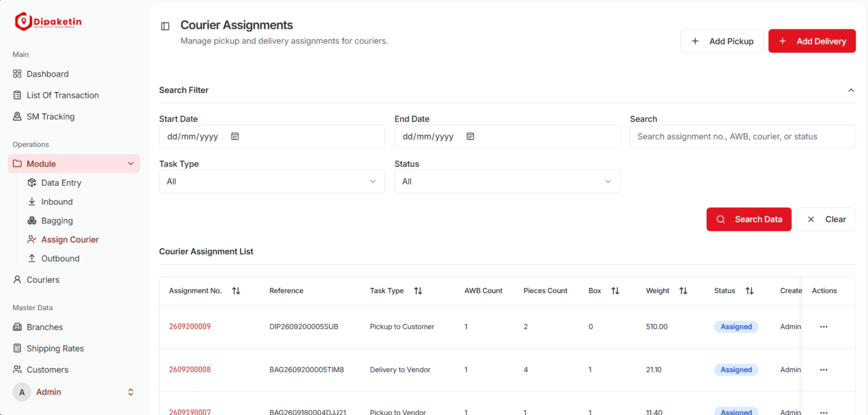Sort by Status column arrows

click(749, 291)
